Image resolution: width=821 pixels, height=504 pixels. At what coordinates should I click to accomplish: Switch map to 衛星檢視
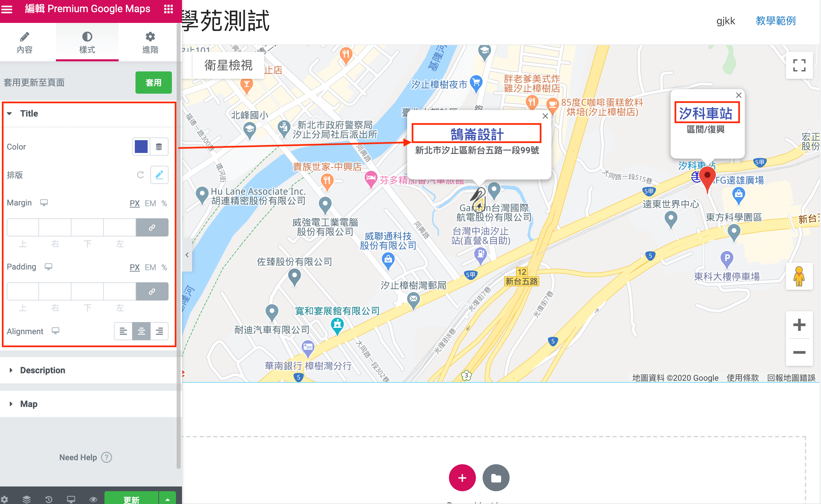coord(228,65)
